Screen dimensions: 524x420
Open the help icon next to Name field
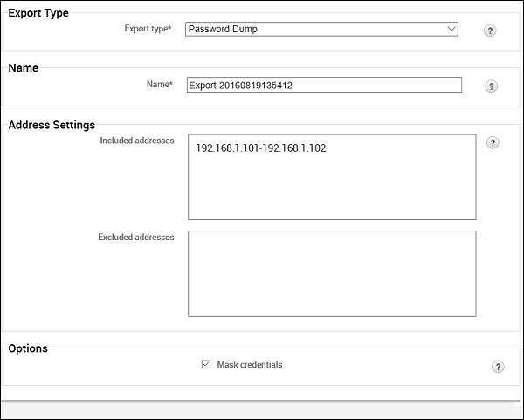pyautogui.click(x=491, y=86)
